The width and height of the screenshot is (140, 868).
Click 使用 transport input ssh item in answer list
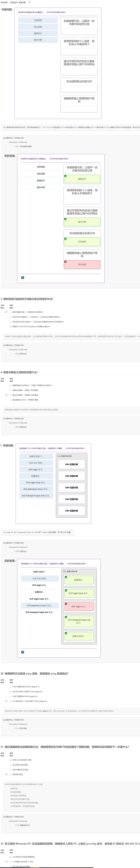[40, 612]
